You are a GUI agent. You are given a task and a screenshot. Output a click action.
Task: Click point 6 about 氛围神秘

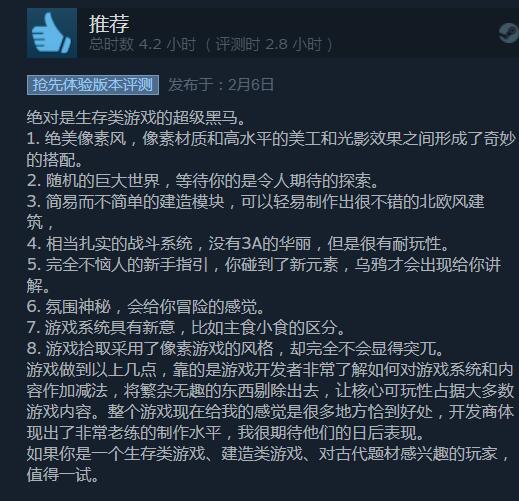pyautogui.click(x=146, y=307)
